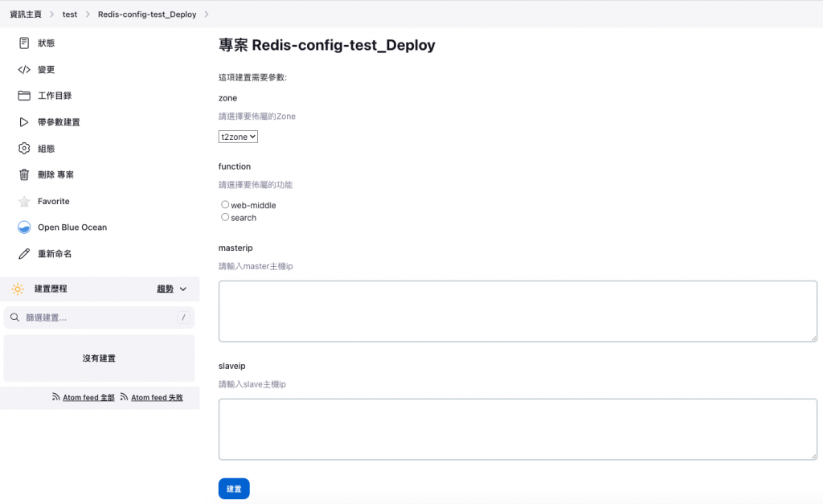The height and width of the screenshot is (504, 823).
Task: Click the 刪除 專案 trash icon
Action: [24, 174]
